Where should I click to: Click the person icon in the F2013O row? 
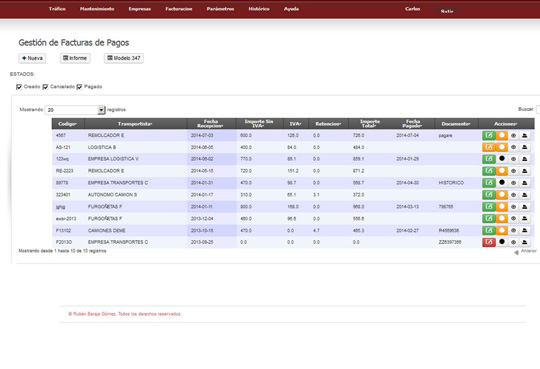[x=525, y=242]
